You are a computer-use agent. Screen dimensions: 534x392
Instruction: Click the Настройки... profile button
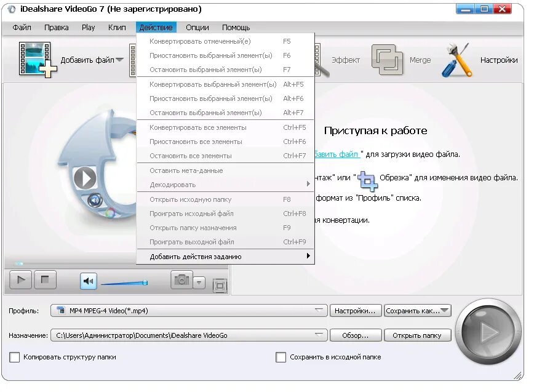point(355,311)
